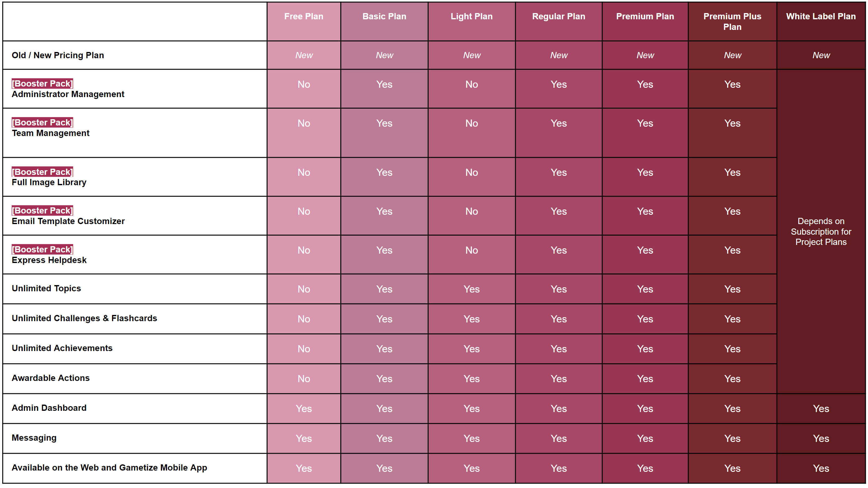
Task: Click the Messaging row label
Action: (x=34, y=438)
